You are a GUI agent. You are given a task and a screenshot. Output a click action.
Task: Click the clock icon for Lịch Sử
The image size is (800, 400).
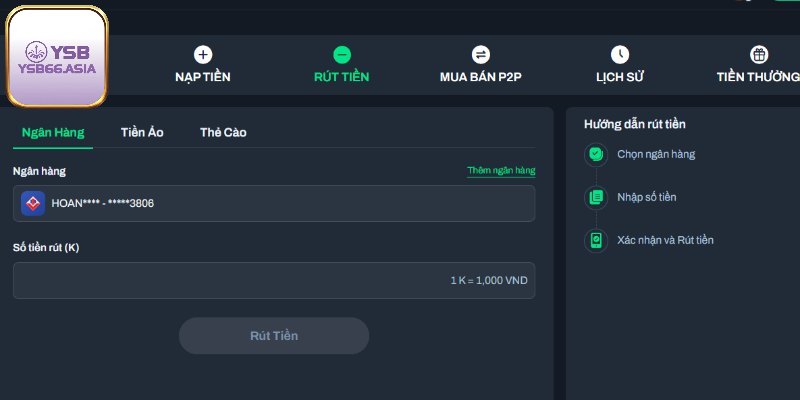pos(620,55)
